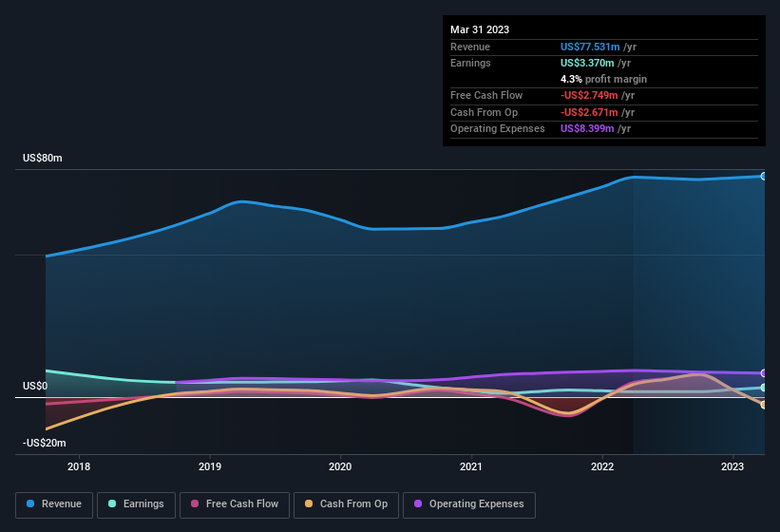Toggle the Operating Expenses legend button

click(469, 504)
